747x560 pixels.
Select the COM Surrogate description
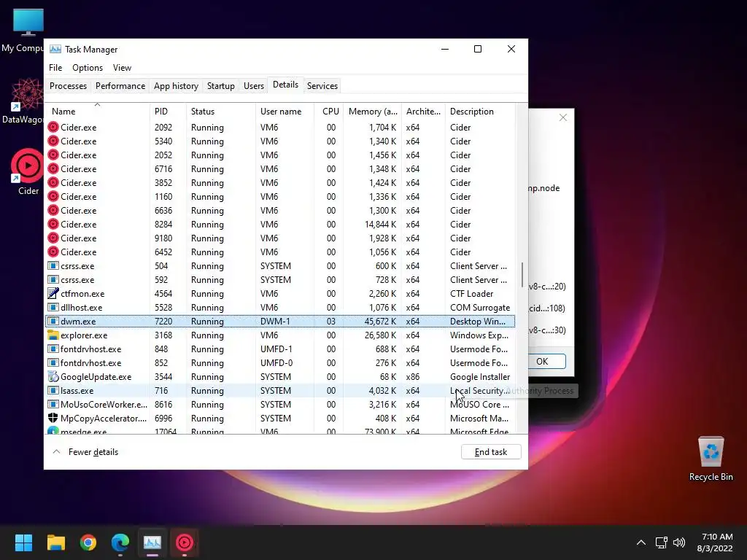[x=480, y=307]
